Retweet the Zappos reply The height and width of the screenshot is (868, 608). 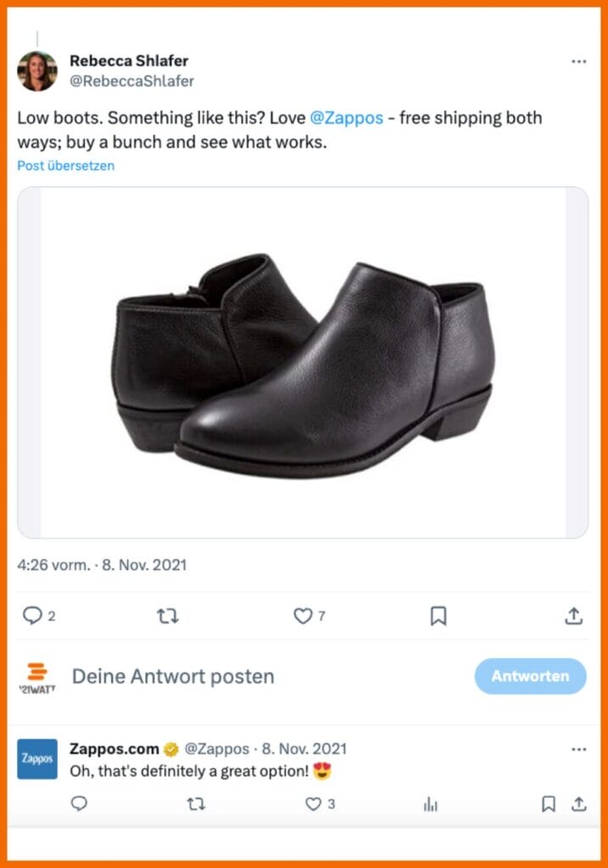click(195, 804)
